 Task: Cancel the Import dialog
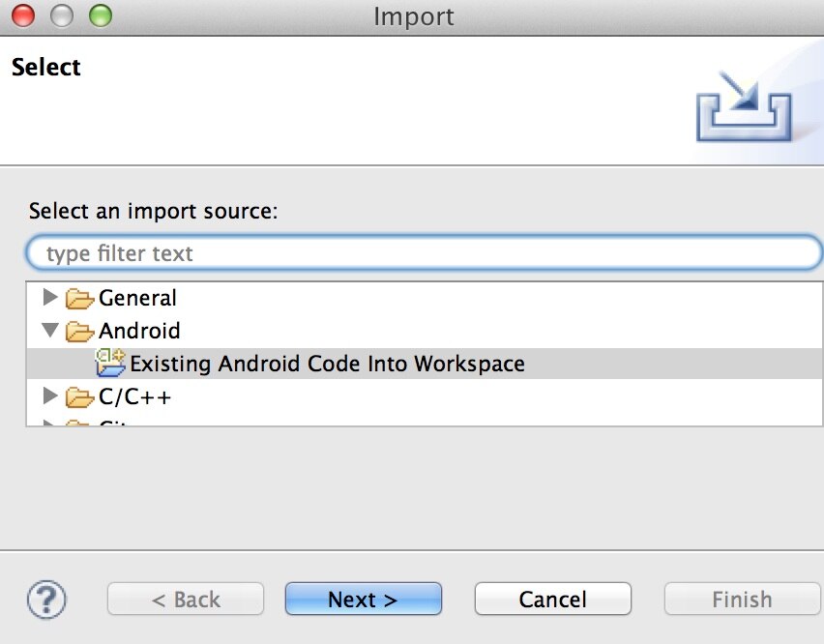pos(552,600)
